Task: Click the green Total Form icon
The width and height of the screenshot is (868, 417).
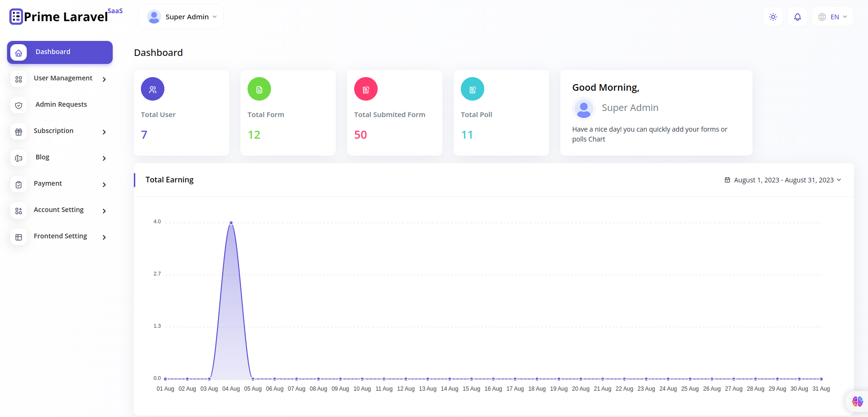Action: coord(259,89)
